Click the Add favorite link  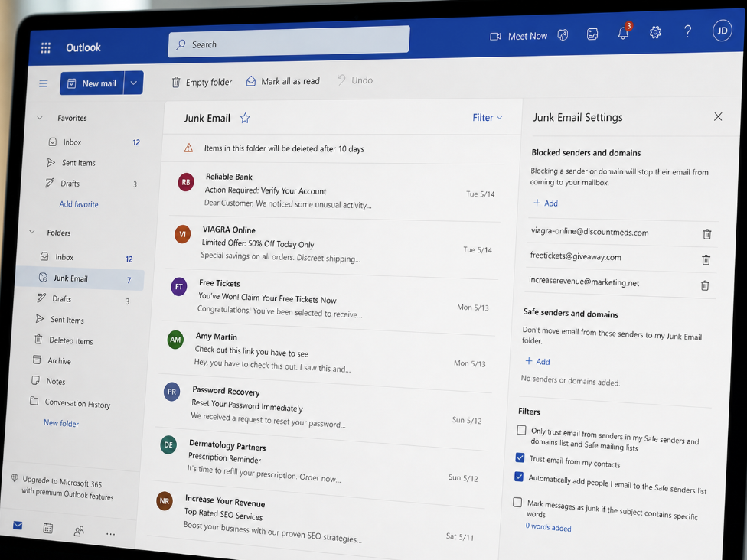79,203
